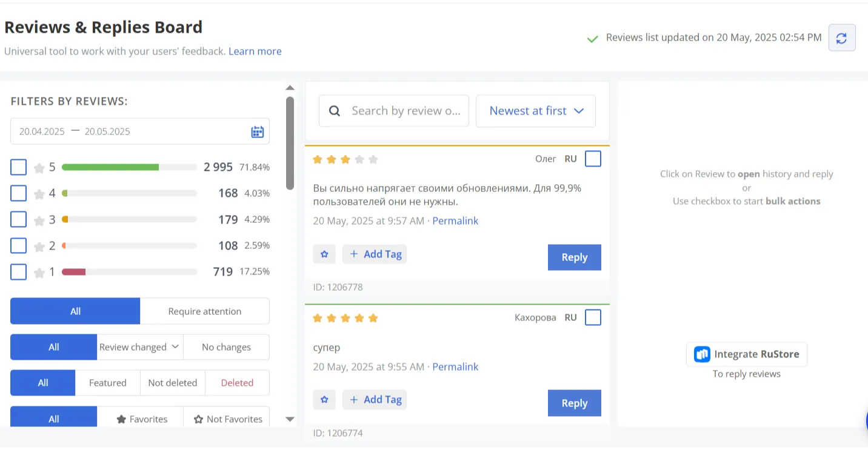Select the review by Кахорова checkbox
The width and height of the screenshot is (868, 450).
[x=593, y=317]
